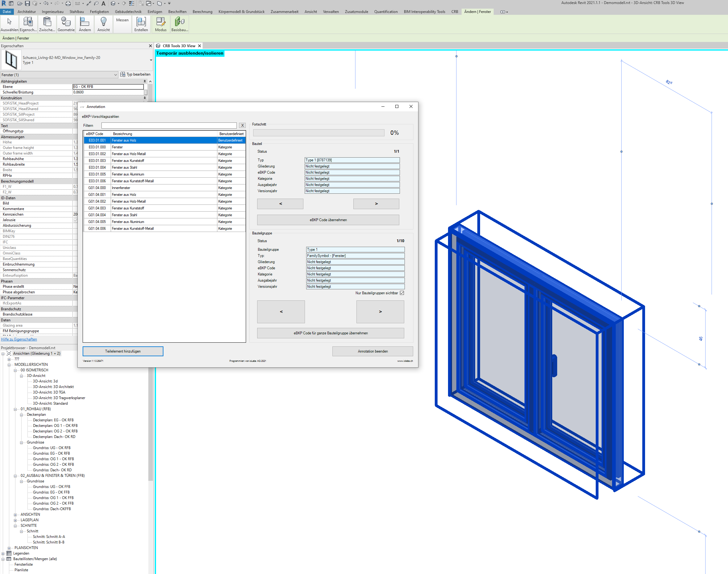The height and width of the screenshot is (574, 728).
Task: Switch to the Stahlbau ribbon tab
Action: tap(76, 12)
